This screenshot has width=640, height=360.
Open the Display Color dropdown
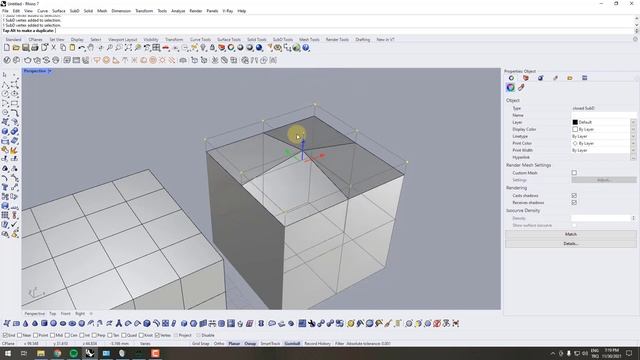tap(633, 129)
